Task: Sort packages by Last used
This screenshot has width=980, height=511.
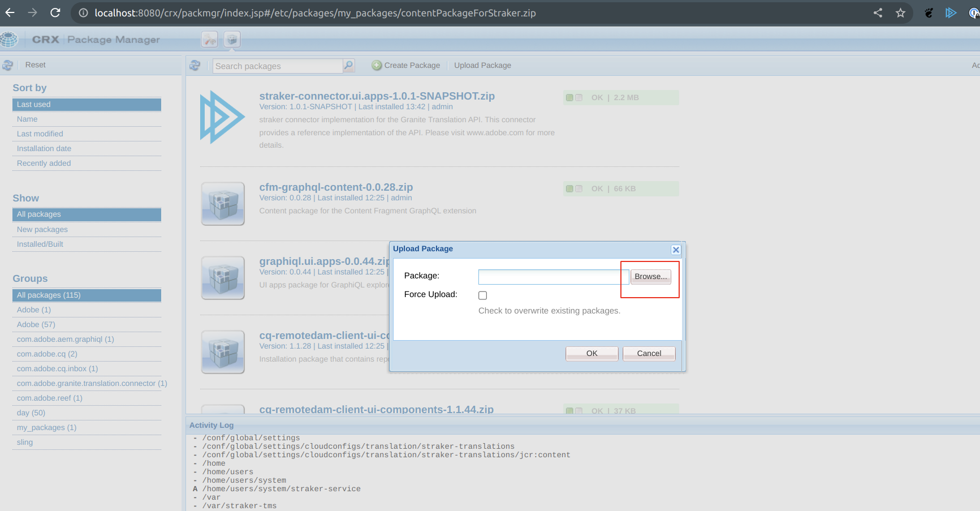Action: [x=87, y=105]
